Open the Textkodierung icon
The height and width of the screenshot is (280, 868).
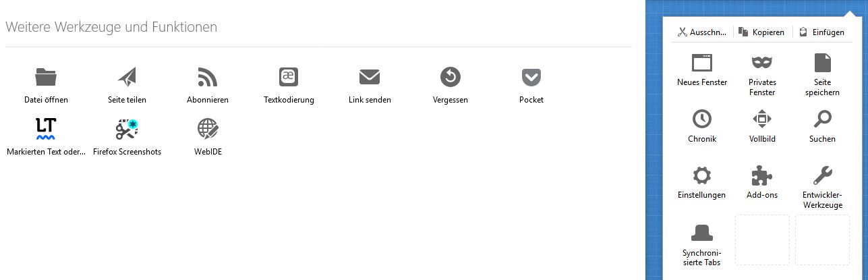[x=289, y=77]
